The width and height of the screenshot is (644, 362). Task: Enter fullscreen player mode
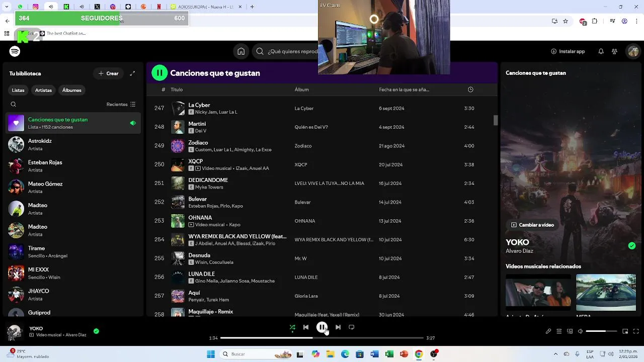[636, 331]
